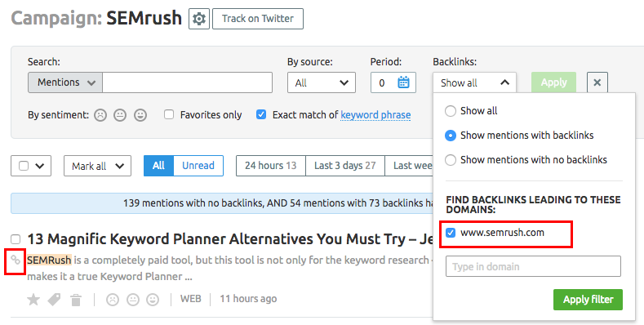This screenshot has width=644, height=325.
Task: Uncheck www.semrush.com domain checkbox
Action: 451,233
